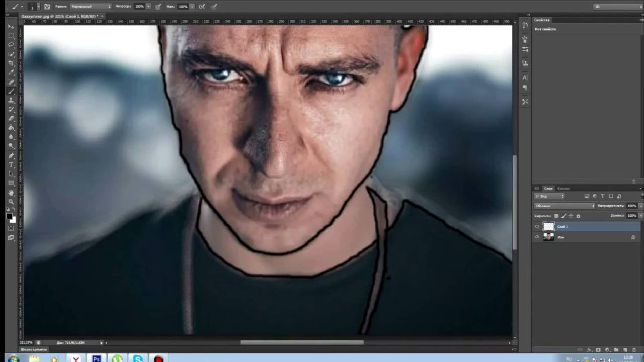Select the Pen tool
This screenshot has width=644, height=362.
tap(11, 155)
